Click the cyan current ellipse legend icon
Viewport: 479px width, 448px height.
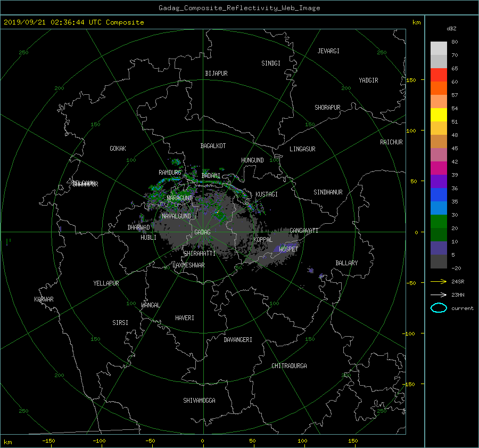coord(439,308)
